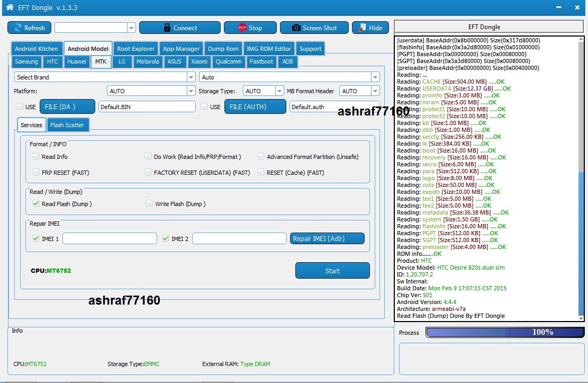Select the Qualcomm tab
The width and height of the screenshot is (588, 383).
229,61
